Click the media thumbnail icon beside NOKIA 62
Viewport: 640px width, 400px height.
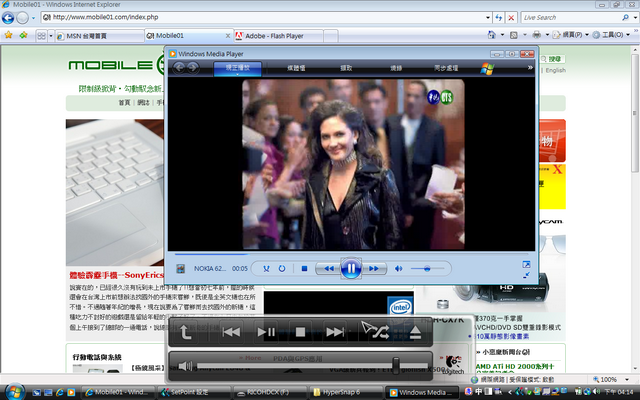(x=180, y=269)
